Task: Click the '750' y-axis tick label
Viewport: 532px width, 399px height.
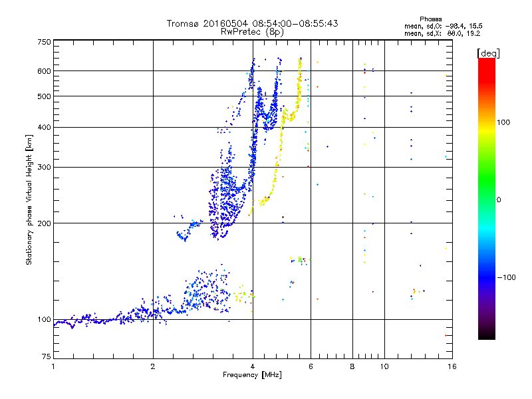Action: coord(45,42)
